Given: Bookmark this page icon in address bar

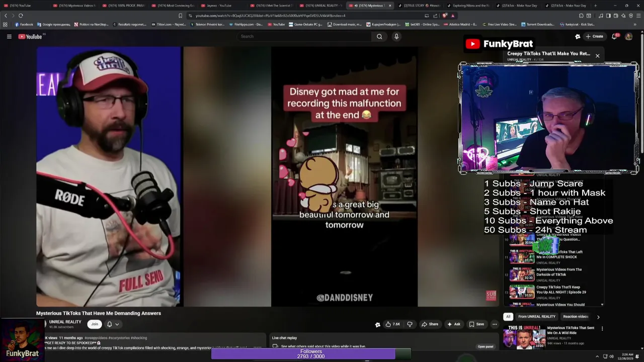Looking at the screenshot, I should (x=180, y=16).
